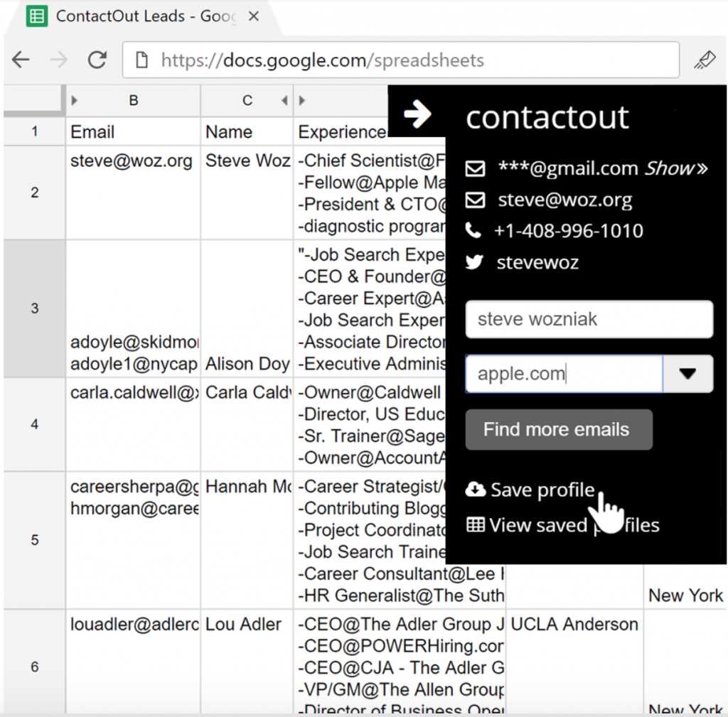This screenshot has height=717, width=728.
Task: Click the page document icon in address bar
Action: (141, 60)
